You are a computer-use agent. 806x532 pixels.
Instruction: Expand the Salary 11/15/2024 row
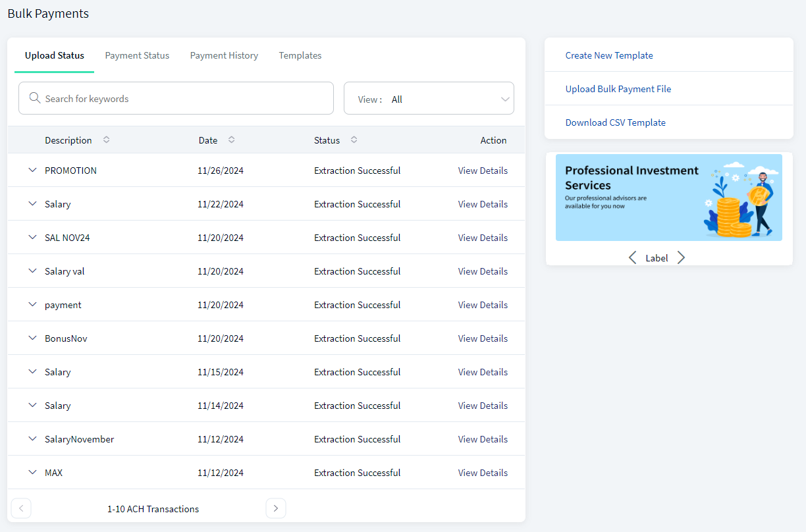click(32, 371)
